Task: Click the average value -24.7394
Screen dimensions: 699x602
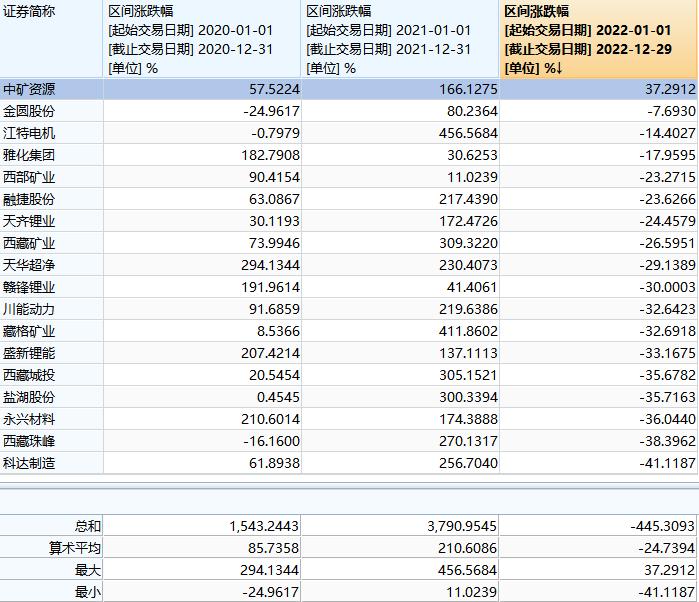Action: (x=666, y=548)
